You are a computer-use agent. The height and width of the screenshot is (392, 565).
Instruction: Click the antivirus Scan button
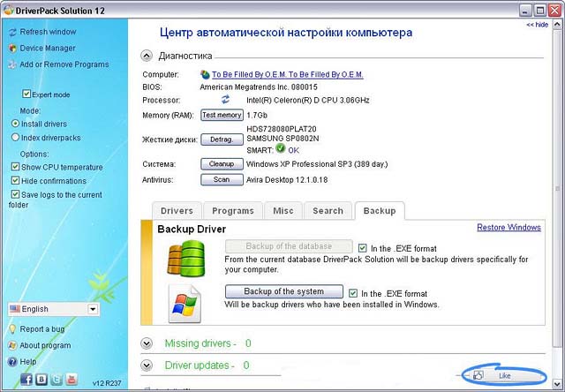(222, 179)
